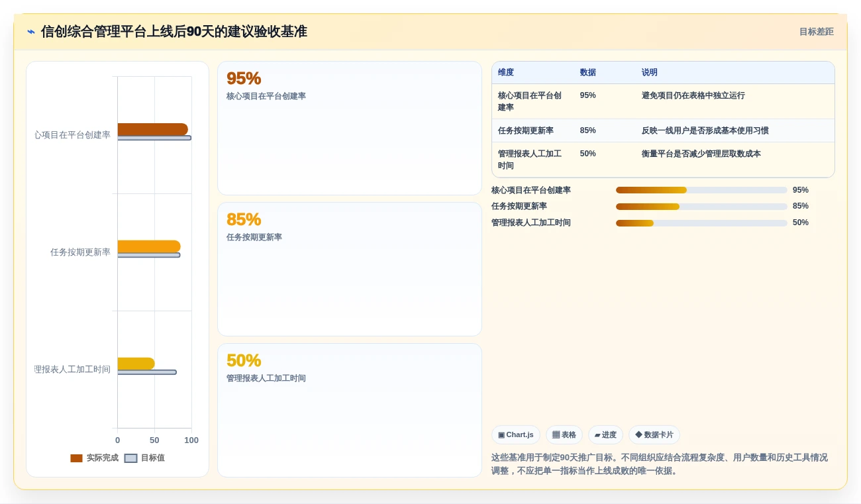This screenshot has width=861, height=504.
Task: Toggle the 实际完成 legend swatch
Action: (76, 458)
